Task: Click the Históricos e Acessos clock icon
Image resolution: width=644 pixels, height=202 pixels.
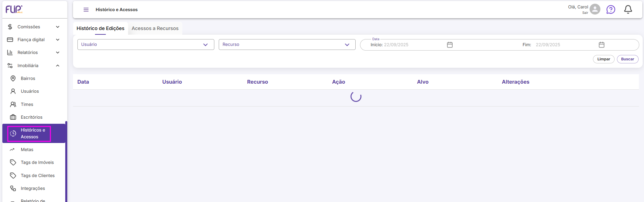Action: (x=13, y=134)
